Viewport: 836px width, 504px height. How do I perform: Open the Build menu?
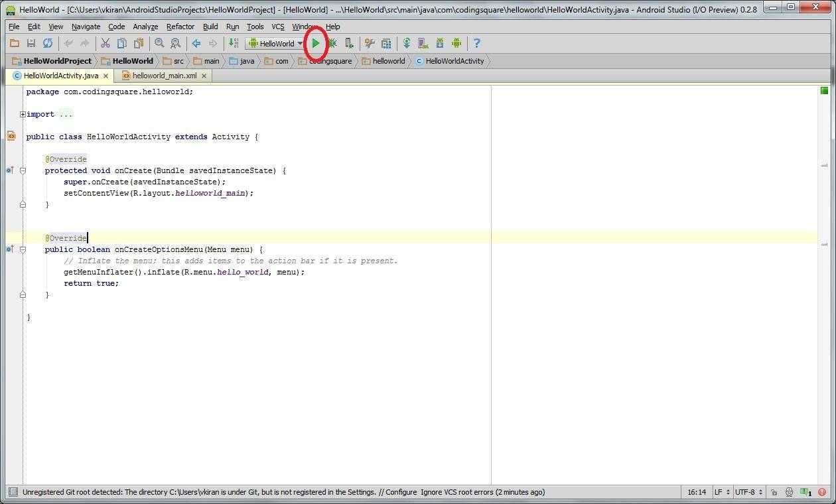pos(210,27)
